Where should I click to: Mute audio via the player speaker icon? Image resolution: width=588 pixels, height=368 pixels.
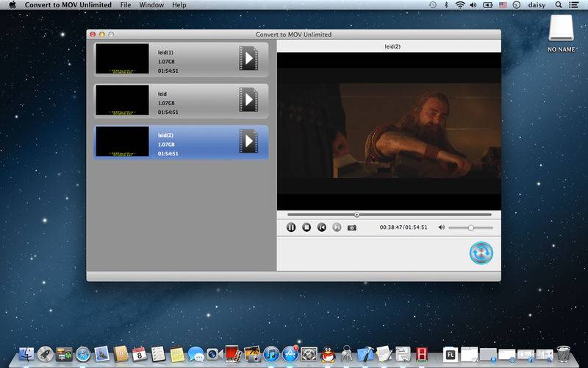coord(442,227)
